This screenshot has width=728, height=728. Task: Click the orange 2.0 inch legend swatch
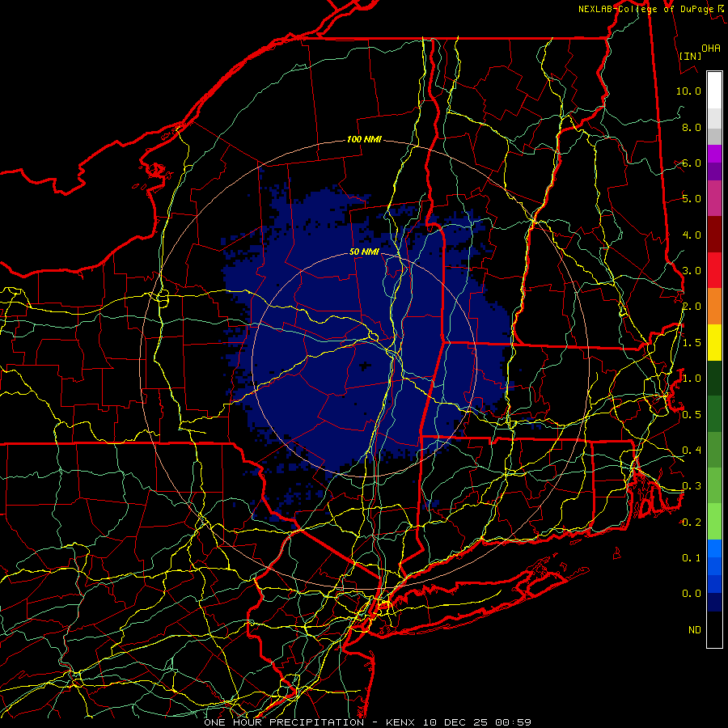[714, 307]
